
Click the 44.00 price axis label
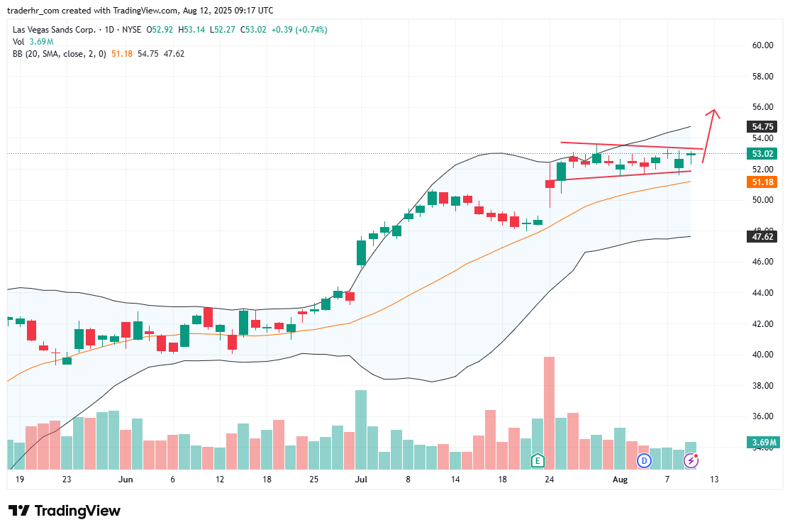pos(762,293)
